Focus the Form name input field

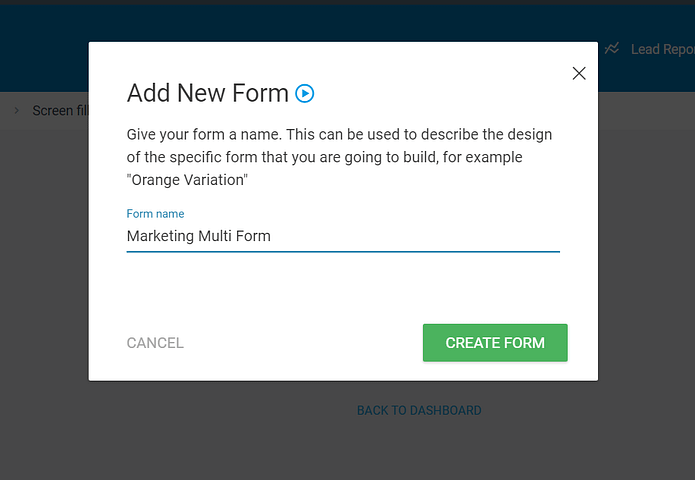pyautogui.click(x=343, y=236)
